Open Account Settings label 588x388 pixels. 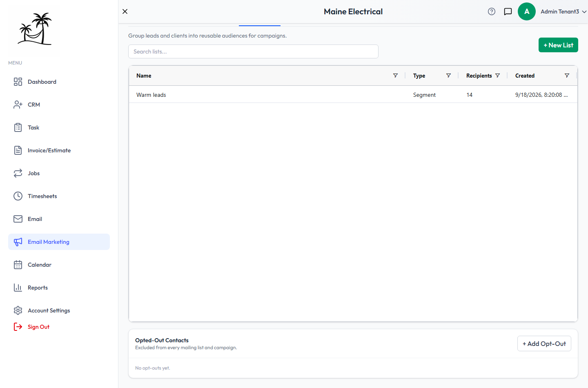[49, 310]
